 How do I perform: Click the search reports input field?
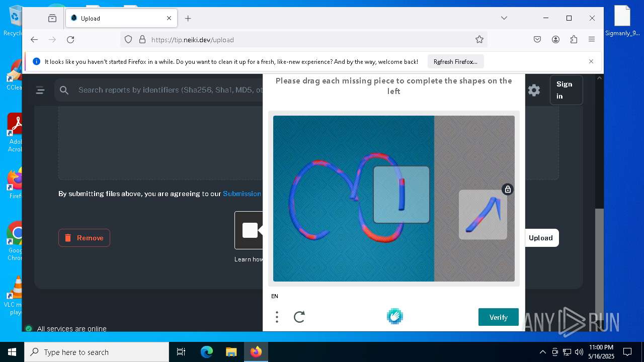tap(170, 90)
